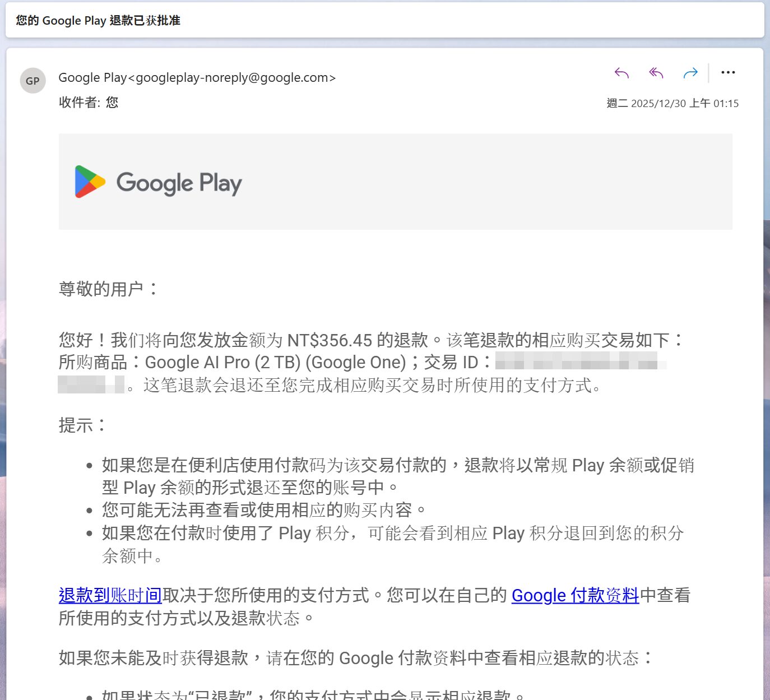Open the 退款到账时间 link
The width and height of the screenshot is (770, 700).
pyautogui.click(x=110, y=595)
